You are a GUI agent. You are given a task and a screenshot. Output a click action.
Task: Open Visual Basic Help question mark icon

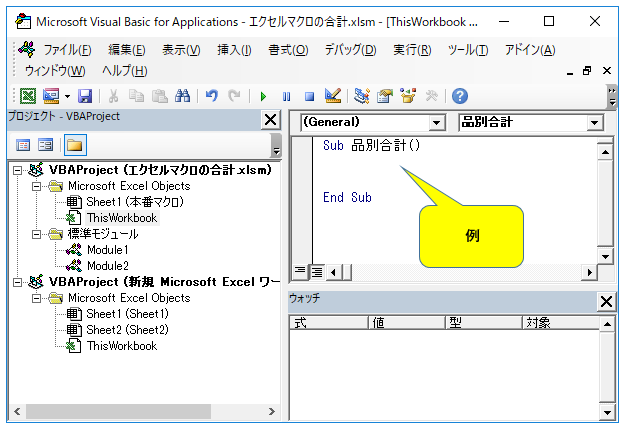460,96
